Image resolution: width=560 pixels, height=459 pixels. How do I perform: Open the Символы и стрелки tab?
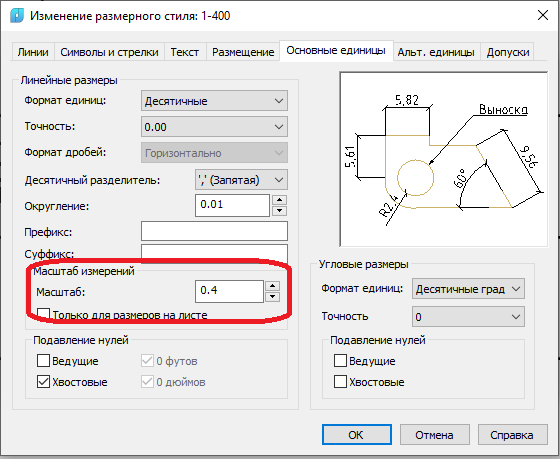(109, 52)
